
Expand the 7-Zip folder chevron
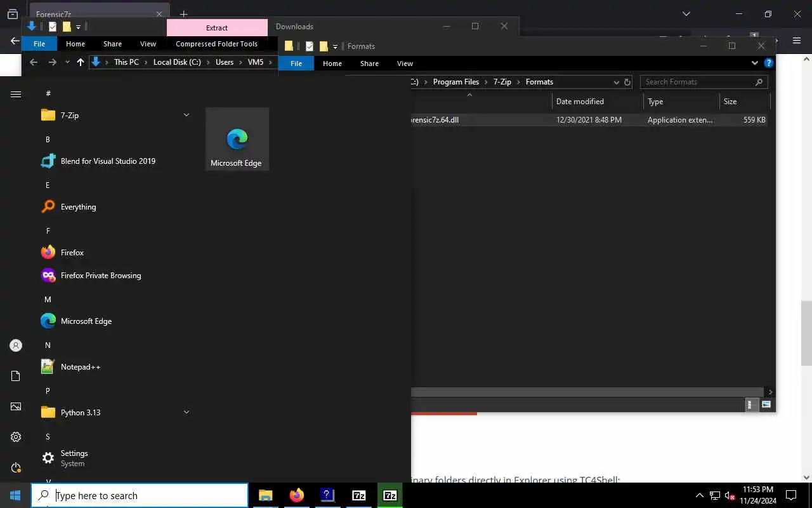pyautogui.click(x=187, y=115)
